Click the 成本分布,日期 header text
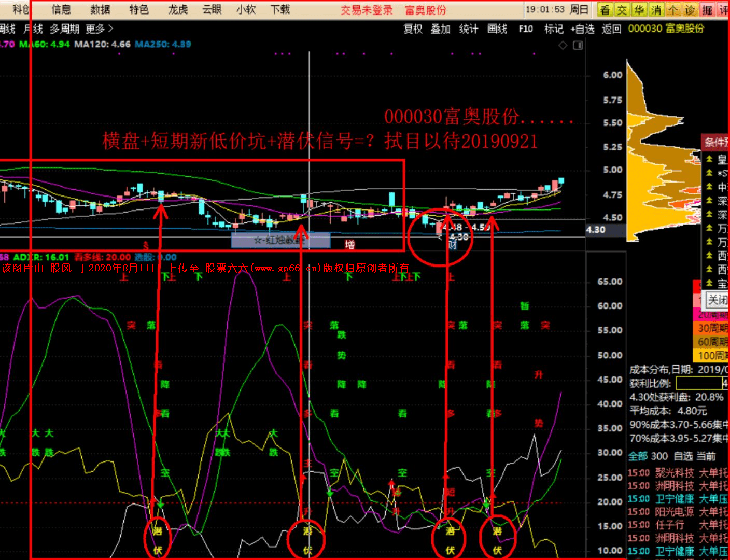730x560 pixels. tap(679, 370)
